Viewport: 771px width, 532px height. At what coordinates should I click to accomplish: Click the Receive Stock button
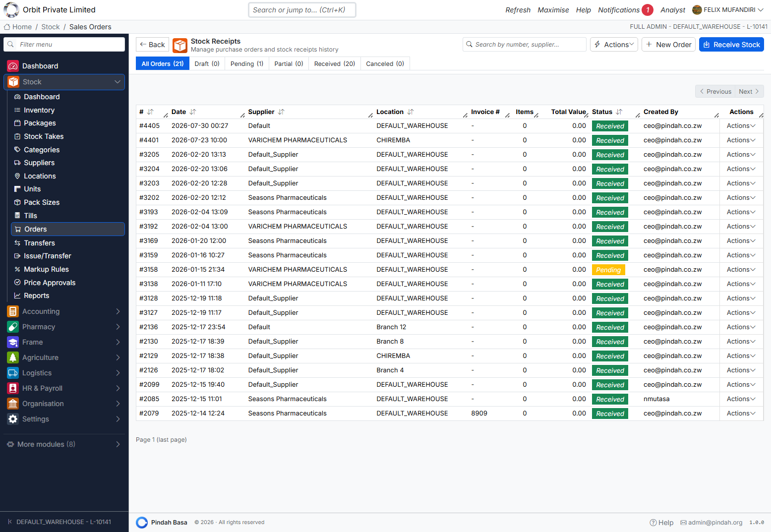point(731,45)
